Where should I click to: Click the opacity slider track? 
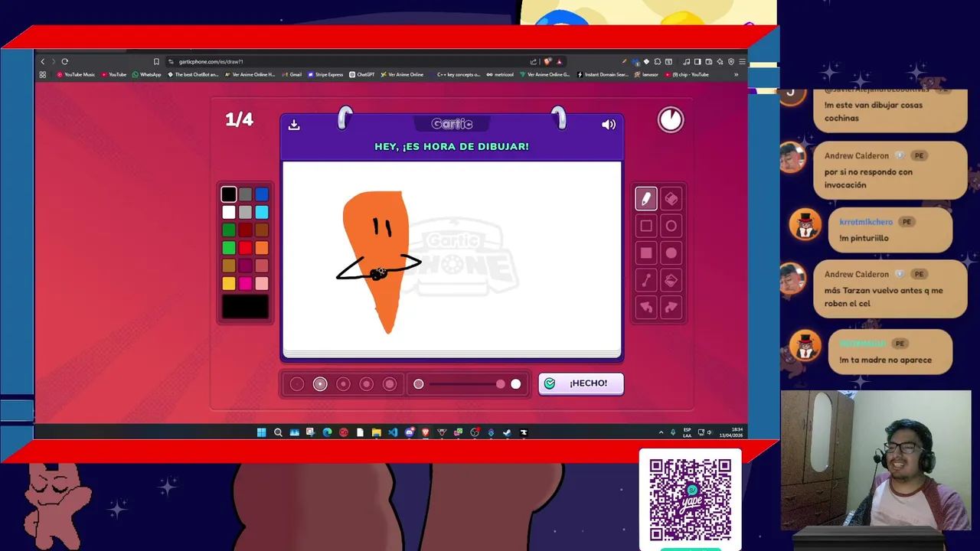[x=467, y=384]
